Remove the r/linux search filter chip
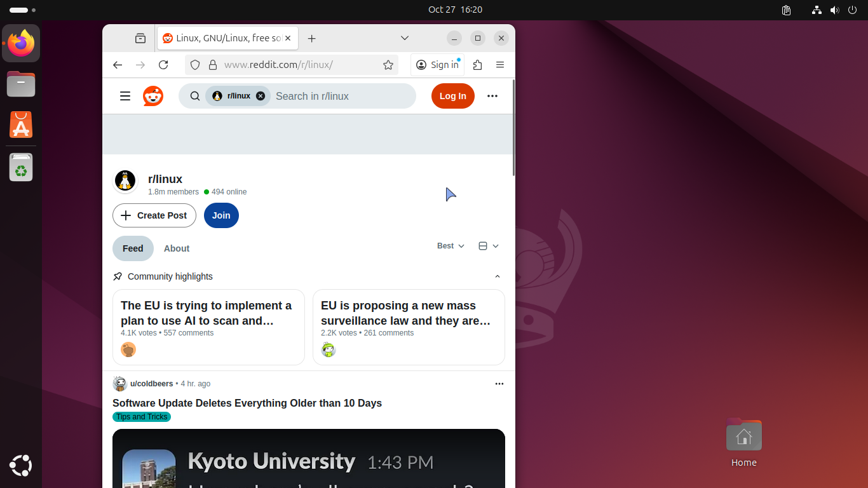Viewport: 868px width, 488px height. 261,96
